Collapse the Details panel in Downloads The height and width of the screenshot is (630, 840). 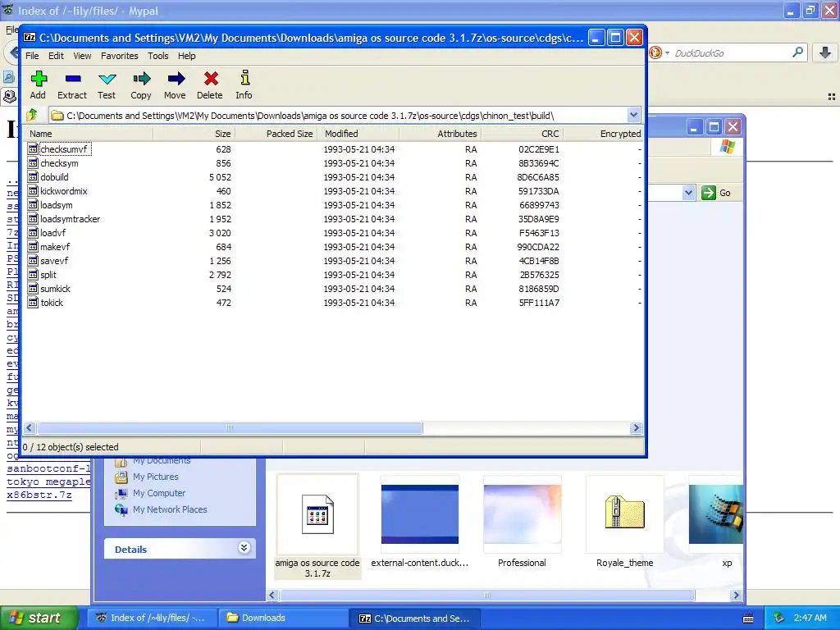tap(244, 547)
